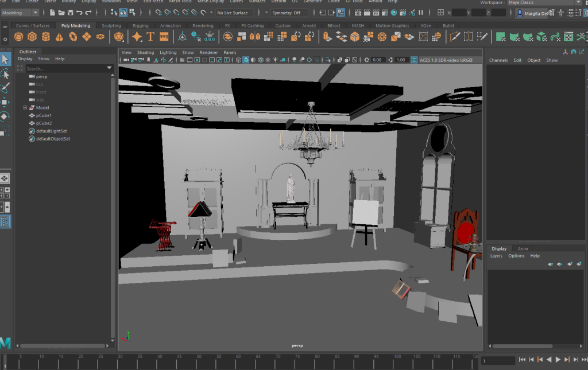The height and width of the screenshot is (370, 588).
Task: Toggle snap to curves magnet
Action: point(168,13)
